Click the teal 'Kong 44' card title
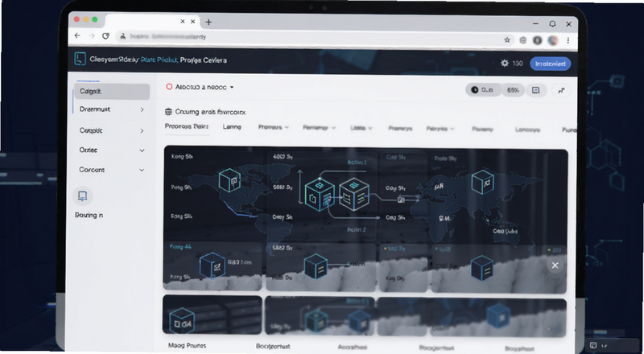This screenshot has height=354, width=644. pos(180,247)
